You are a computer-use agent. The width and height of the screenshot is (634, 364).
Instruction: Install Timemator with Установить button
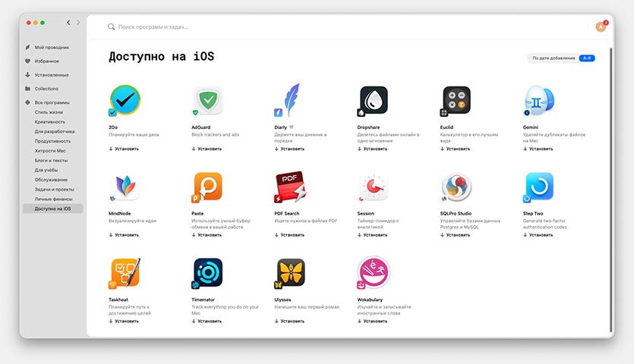coord(207,322)
